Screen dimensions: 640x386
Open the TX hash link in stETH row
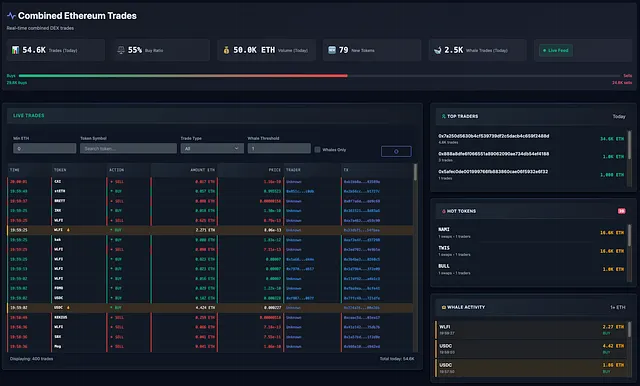click(361, 191)
